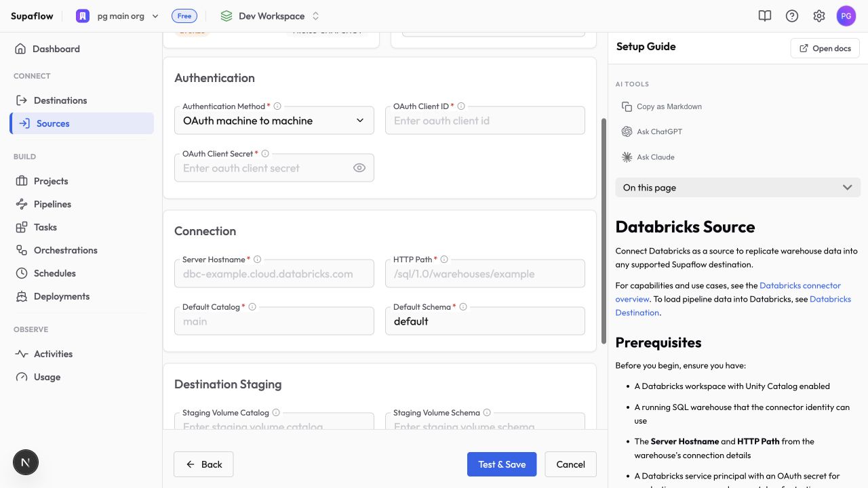Click info icon next to Staging Volume Schema

[x=487, y=413]
